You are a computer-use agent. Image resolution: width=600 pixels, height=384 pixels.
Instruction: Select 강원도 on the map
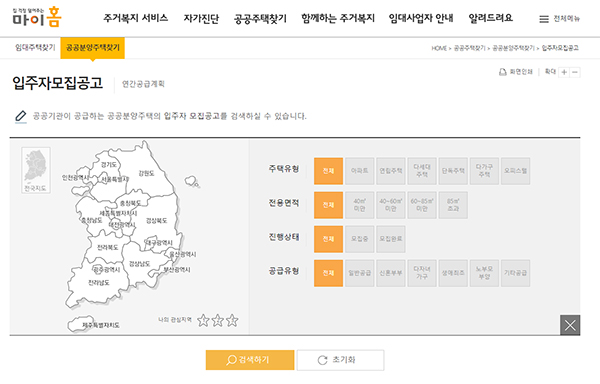tap(146, 173)
